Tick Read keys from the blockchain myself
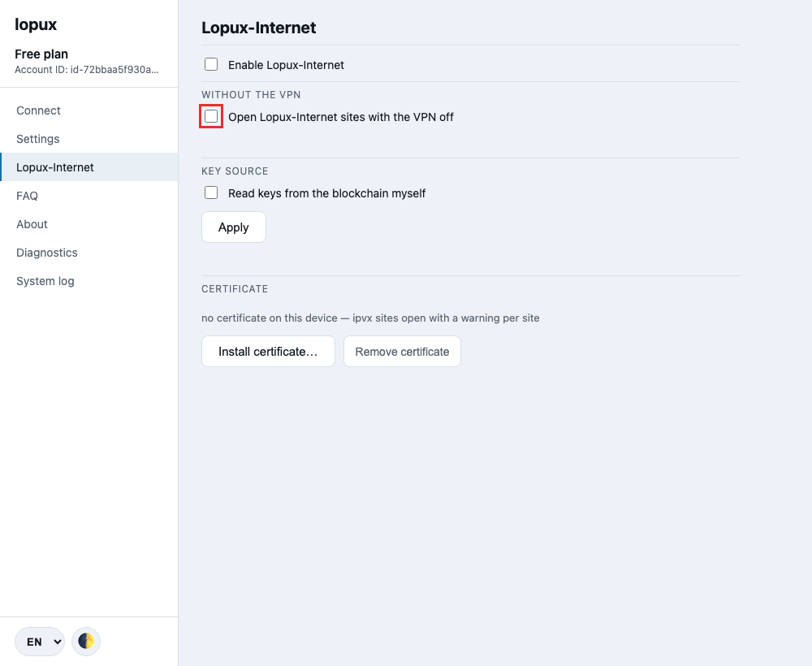 (211, 192)
